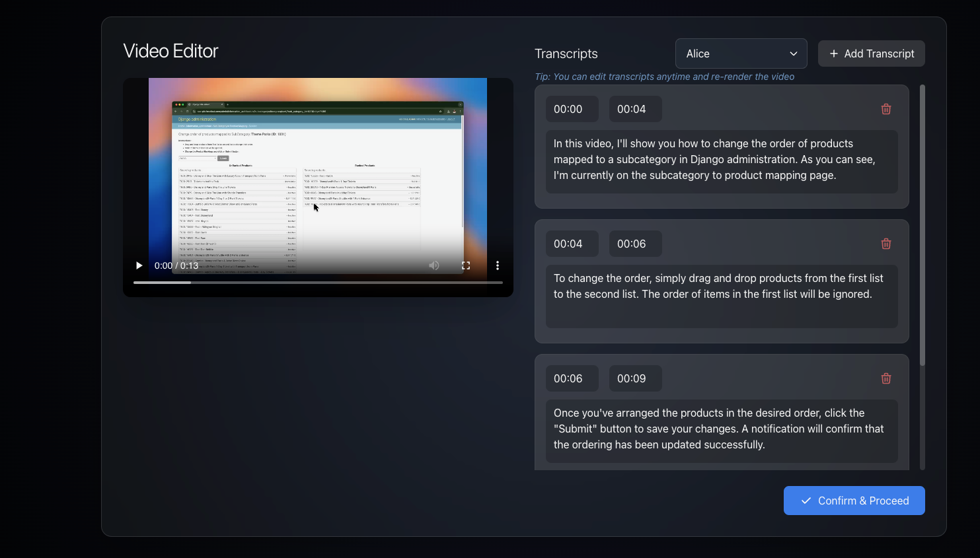Delete the 00:00 to 00:04 transcript
980x558 pixels.
[x=886, y=109]
